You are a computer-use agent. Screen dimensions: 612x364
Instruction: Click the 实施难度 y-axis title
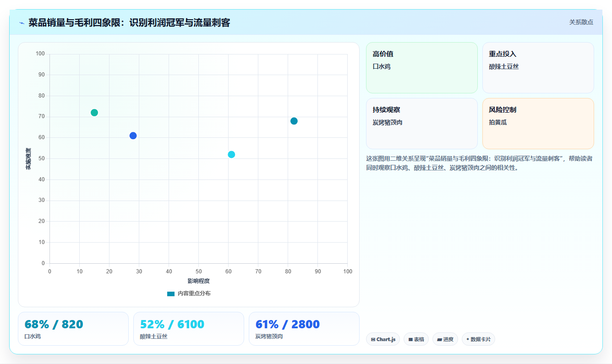pyautogui.click(x=28, y=159)
